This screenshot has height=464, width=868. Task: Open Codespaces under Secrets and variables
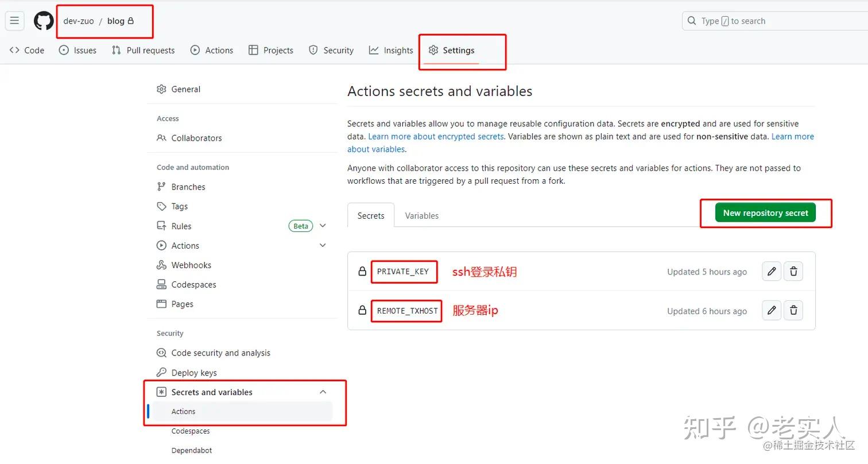[191, 431]
